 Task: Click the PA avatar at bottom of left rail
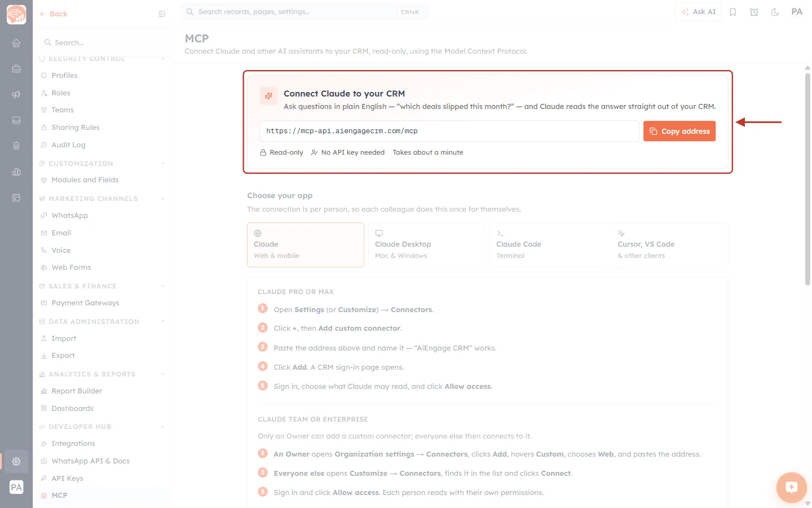[16, 487]
